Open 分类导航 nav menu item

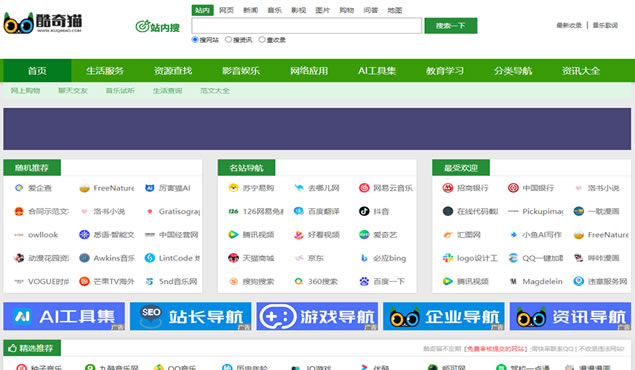click(x=513, y=71)
